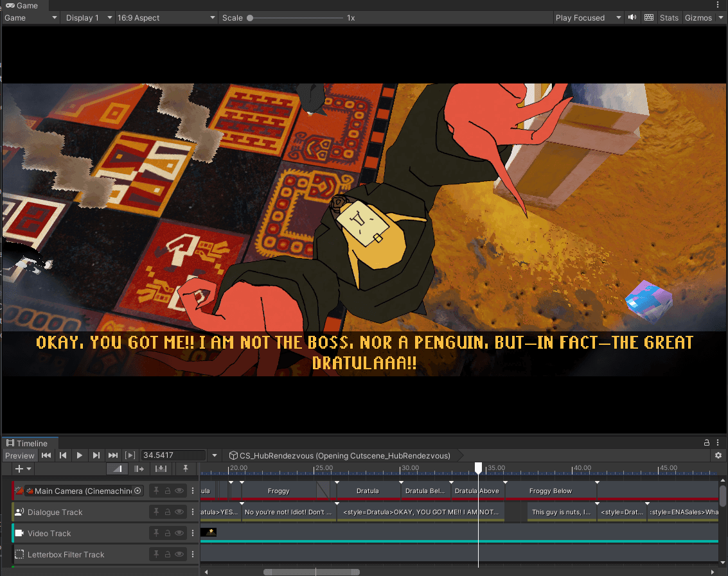Click the timeline playhead marker
Image resolution: width=728 pixels, height=576 pixels.
click(x=478, y=468)
